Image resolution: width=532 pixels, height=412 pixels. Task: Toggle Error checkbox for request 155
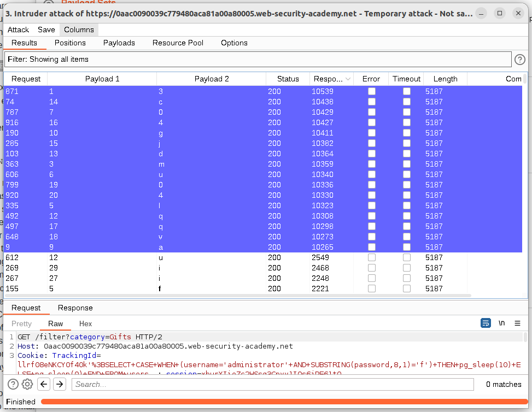[x=372, y=289]
